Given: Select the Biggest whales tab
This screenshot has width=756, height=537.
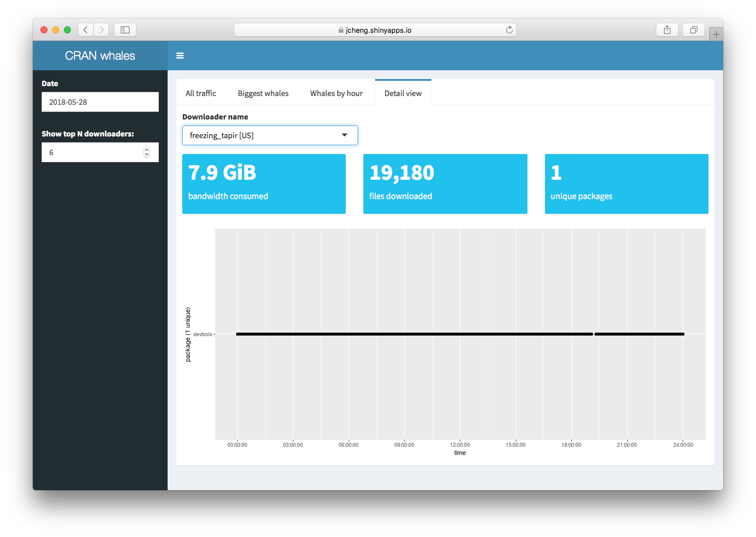Looking at the screenshot, I should [263, 93].
